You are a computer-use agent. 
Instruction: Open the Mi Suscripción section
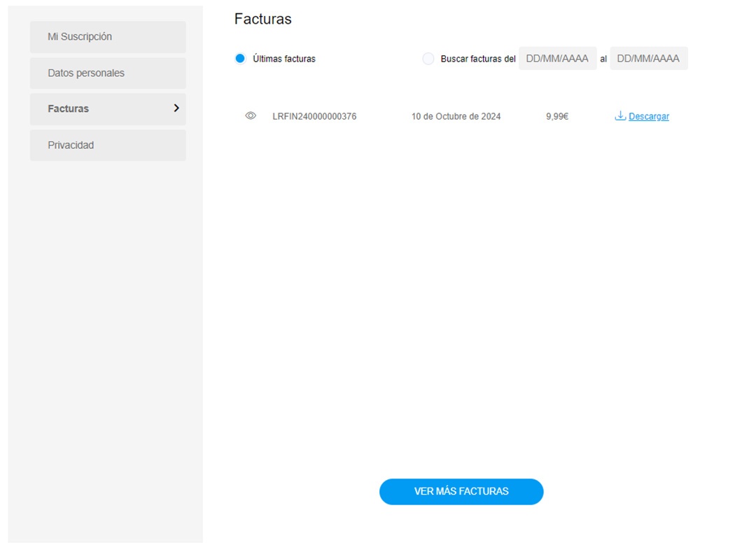tap(108, 36)
